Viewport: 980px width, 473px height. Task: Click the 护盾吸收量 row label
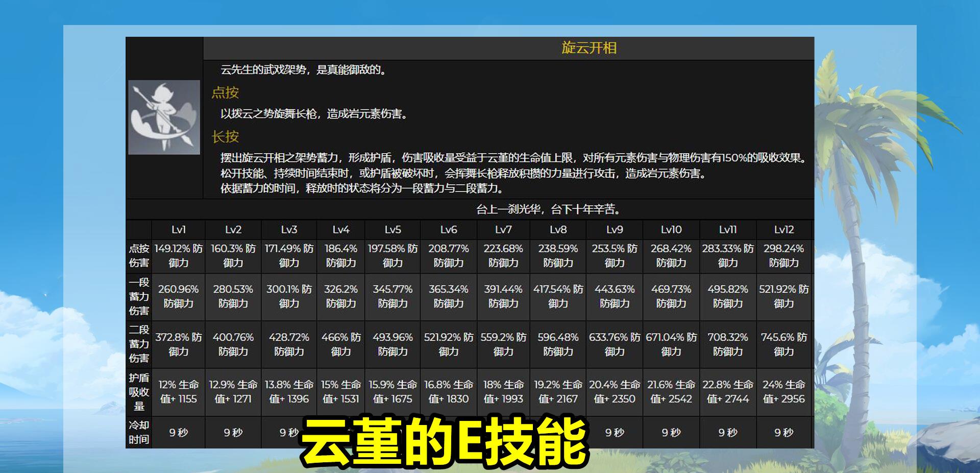click(139, 392)
